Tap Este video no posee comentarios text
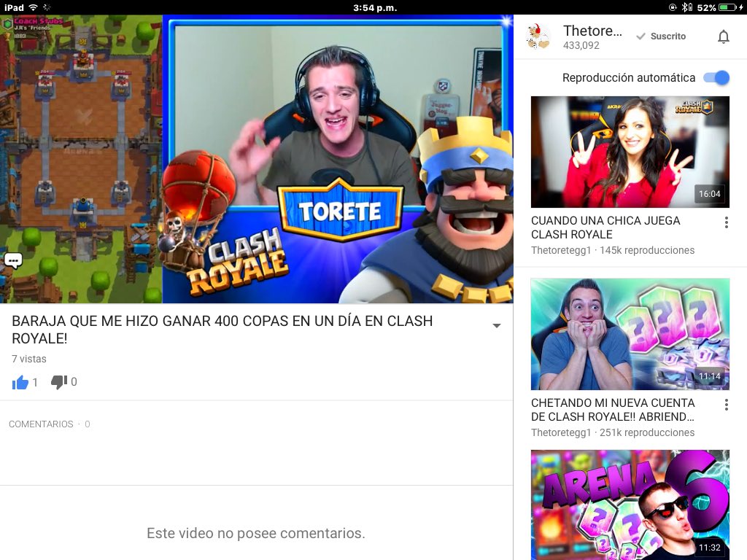 256,533
